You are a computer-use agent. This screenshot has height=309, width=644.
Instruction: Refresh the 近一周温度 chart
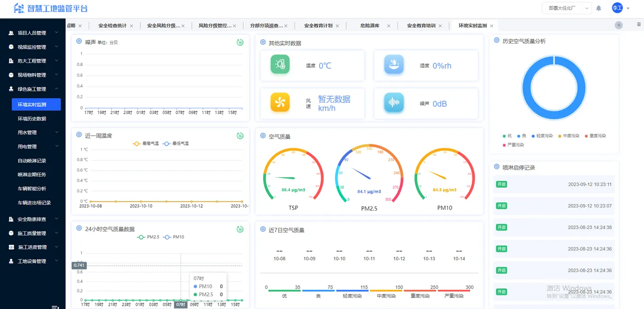pyautogui.click(x=240, y=136)
